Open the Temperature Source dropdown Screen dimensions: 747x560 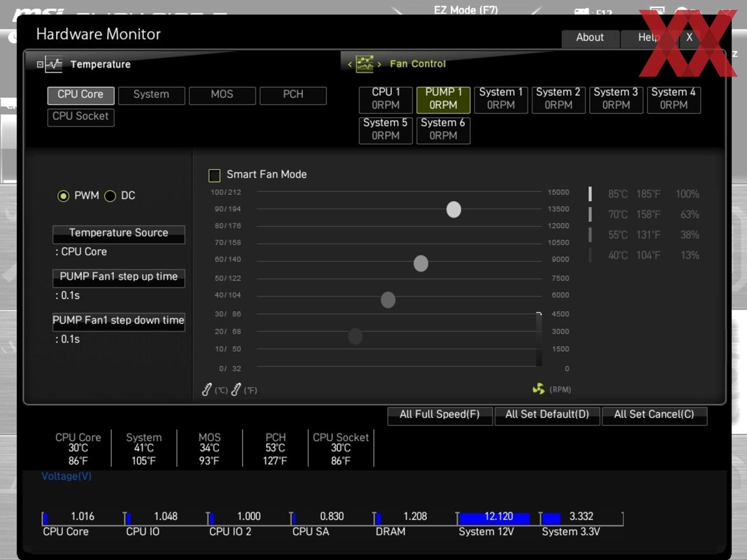tap(119, 234)
